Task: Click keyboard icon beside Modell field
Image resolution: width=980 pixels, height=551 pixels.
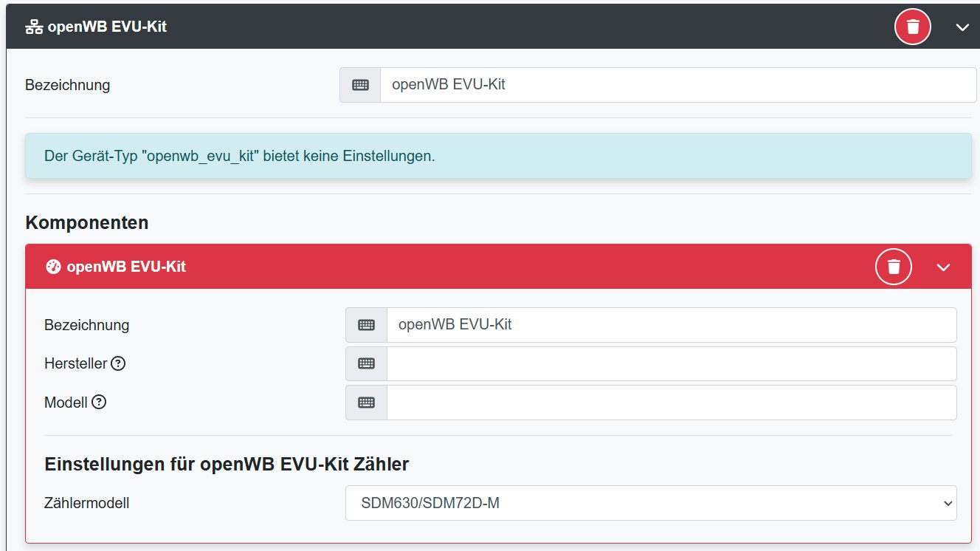Action: coord(366,403)
